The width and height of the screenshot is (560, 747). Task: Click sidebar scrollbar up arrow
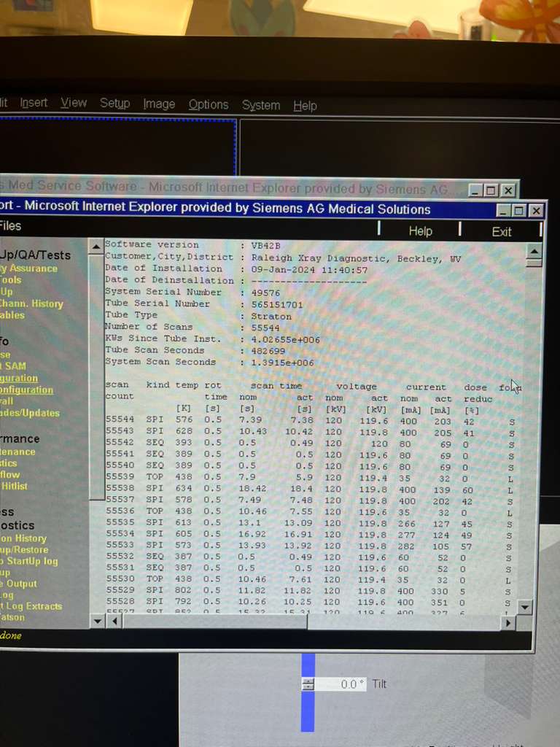pos(96,247)
